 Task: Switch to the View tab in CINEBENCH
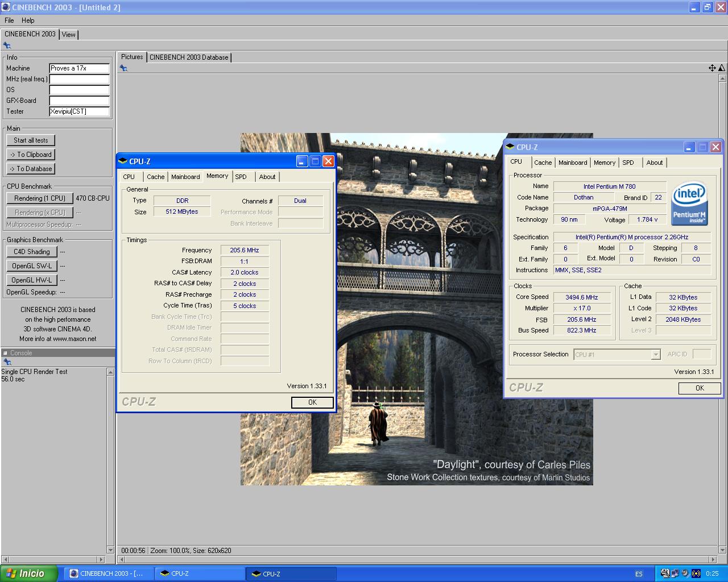pyautogui.click(x=68, y=35)
